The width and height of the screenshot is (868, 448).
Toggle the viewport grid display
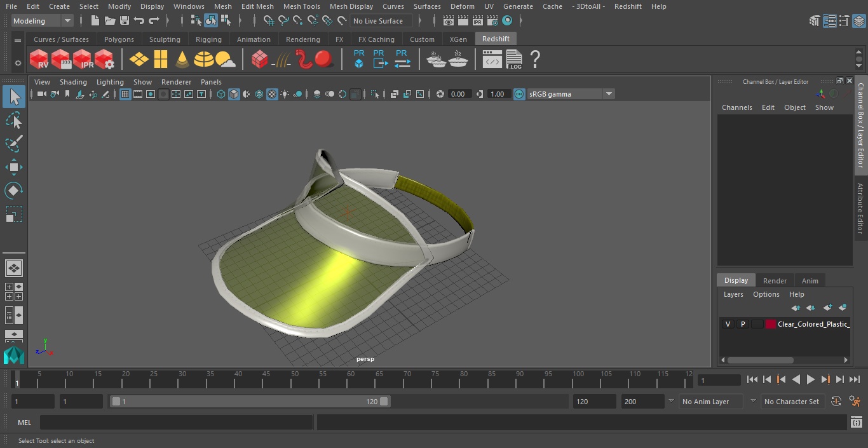125,94
